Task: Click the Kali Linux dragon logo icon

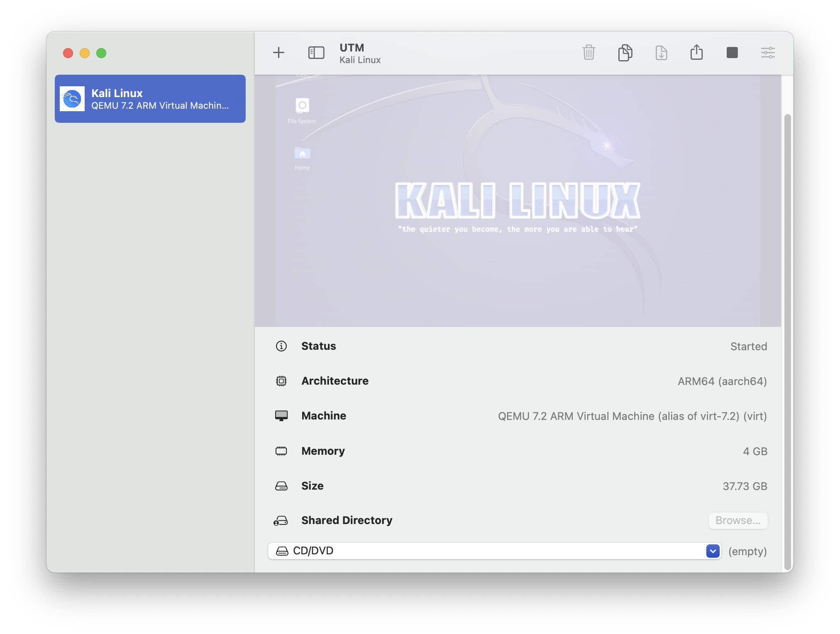Action: 72,99
